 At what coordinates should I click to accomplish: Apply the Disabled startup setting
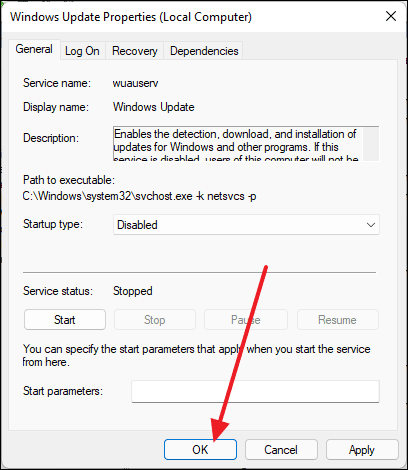[x=362, y=450]
